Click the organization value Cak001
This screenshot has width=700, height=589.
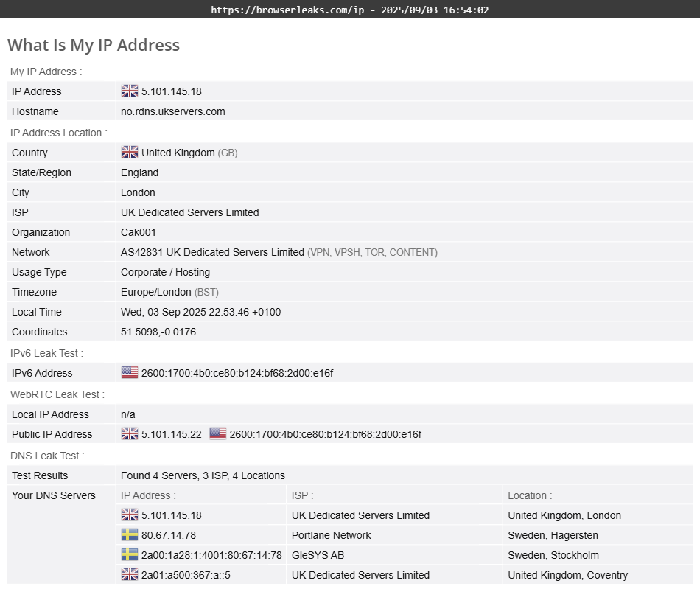pos(139,232)
